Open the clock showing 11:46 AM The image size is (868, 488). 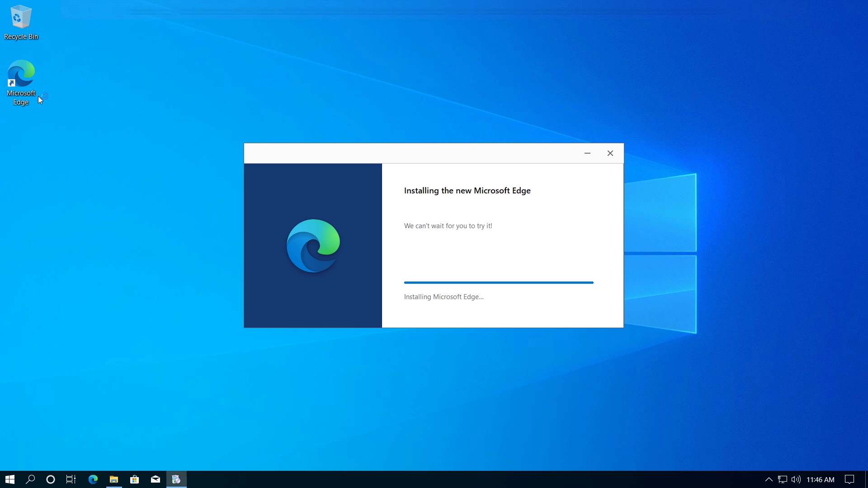[x=821, y=479]
